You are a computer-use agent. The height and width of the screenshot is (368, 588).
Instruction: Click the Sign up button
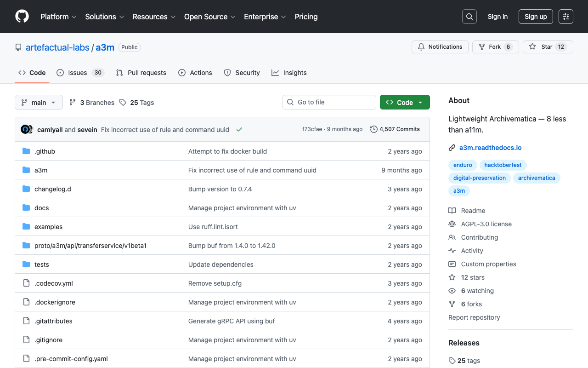point(535,17)
